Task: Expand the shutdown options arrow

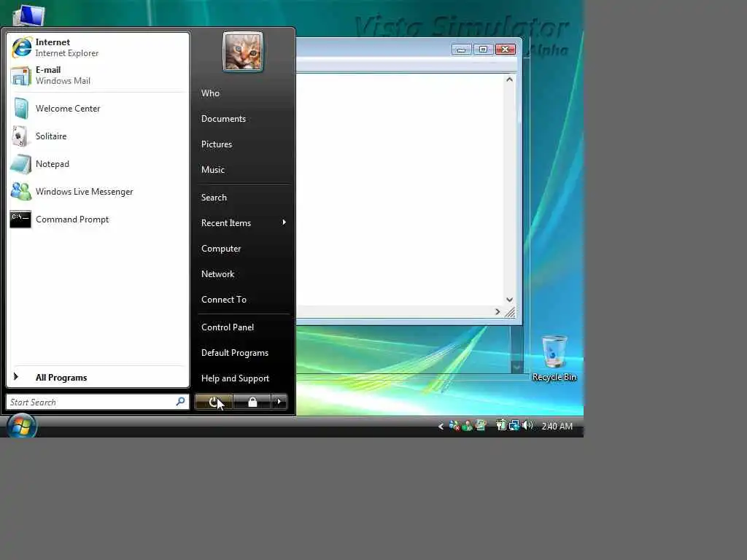Action: point(279,402)
